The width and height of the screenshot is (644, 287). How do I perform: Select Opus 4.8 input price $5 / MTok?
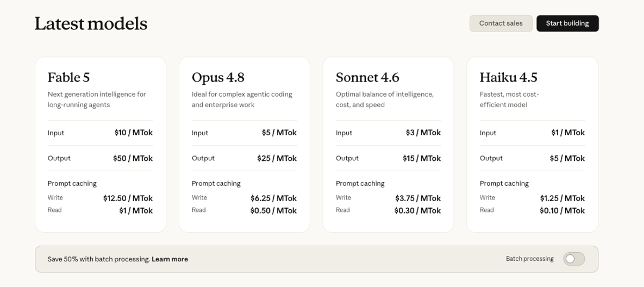(x=279, y=133)
